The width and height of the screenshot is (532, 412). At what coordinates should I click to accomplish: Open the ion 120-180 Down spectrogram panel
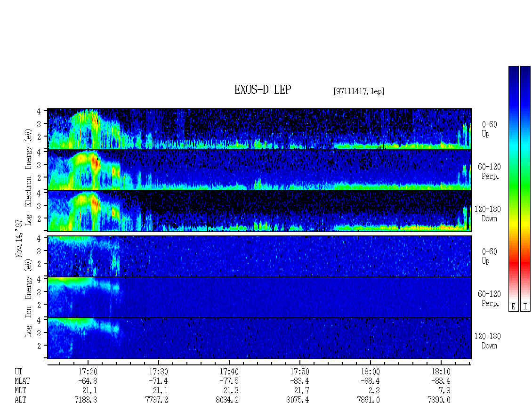coord(259,339)
